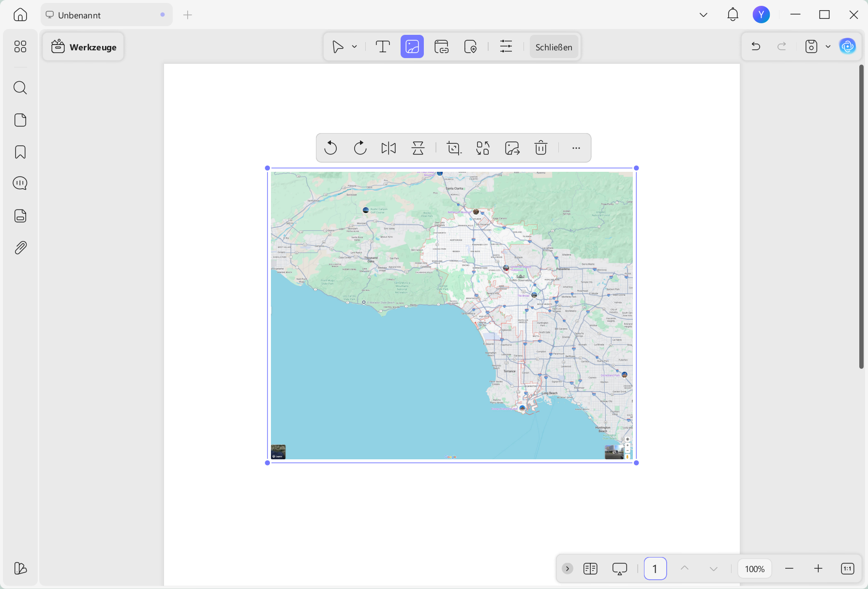Toggle the image edit tool in top toolbar
The height and width of the screenshot is (589, 868).
(412, 46)
